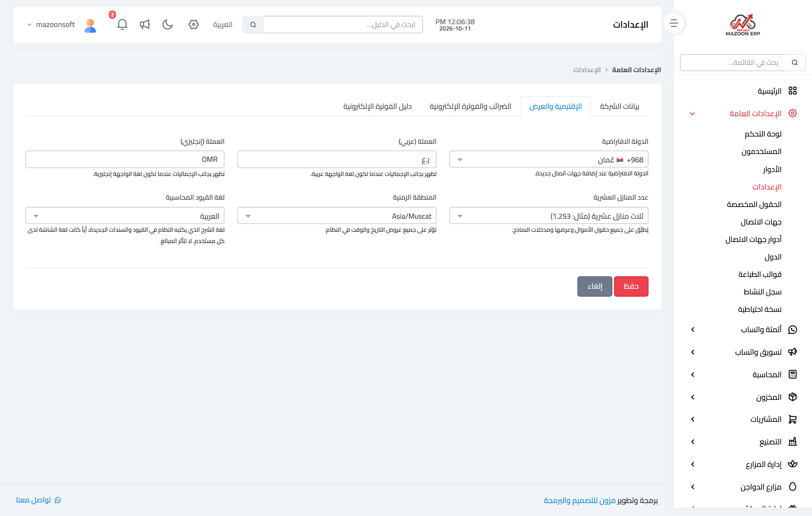Open سجل النشاط in the sidebar
The width and height of the screenshot is (812, 516).
click(x=762, y=292)
